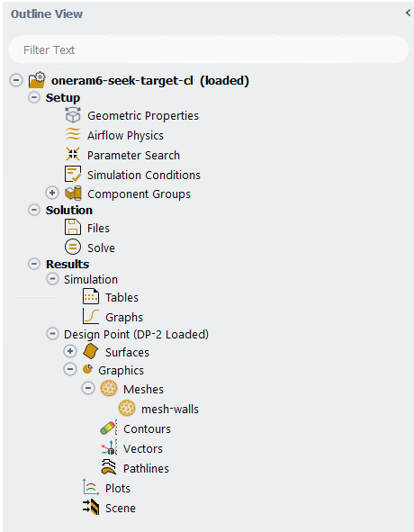This screenshot has height=532, width=414.
Task: Click the Scene arrows icon
Action: point(91,507)
